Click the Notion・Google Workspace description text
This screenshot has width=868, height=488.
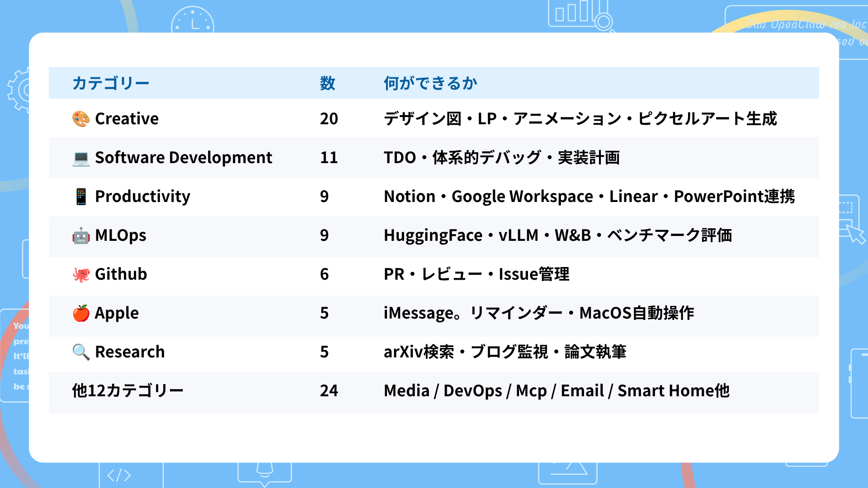point(589,197)
